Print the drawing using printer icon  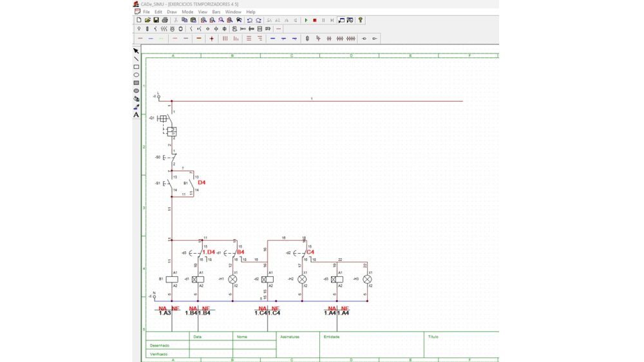[165, 20]
